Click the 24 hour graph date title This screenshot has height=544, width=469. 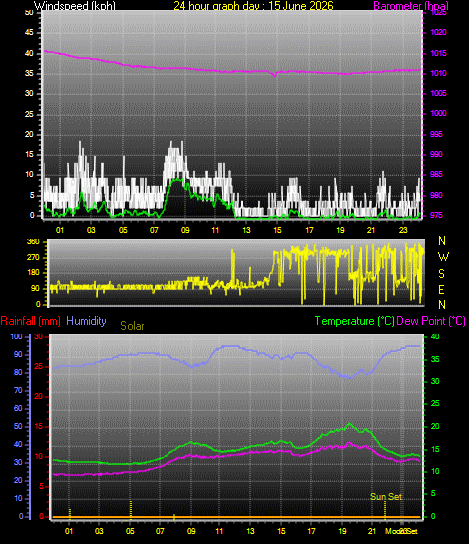[253, 6]
